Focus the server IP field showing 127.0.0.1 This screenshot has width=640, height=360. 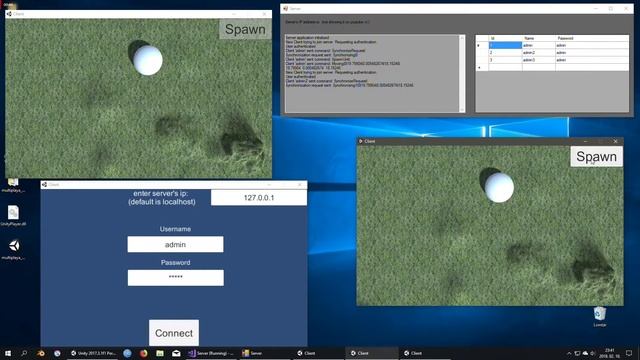tap(259, 198)
